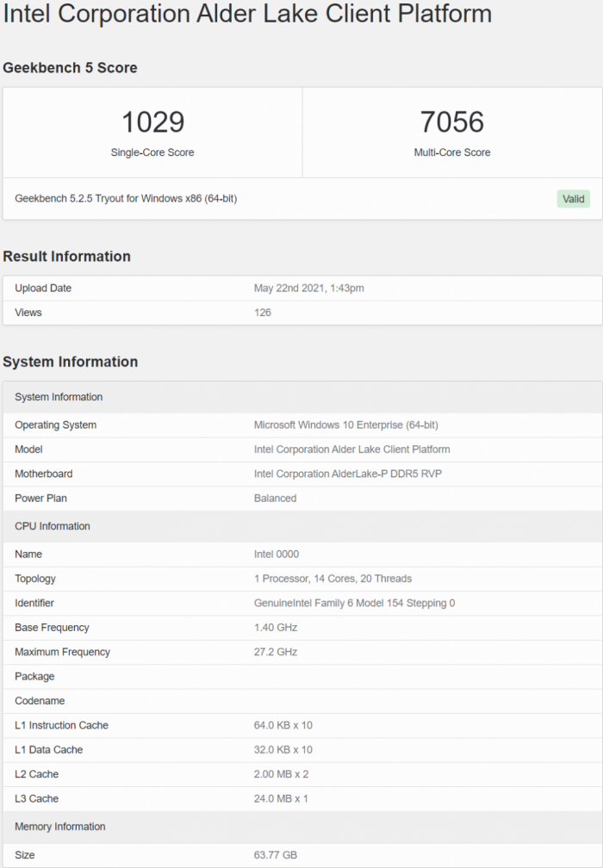603x868 pixels.
Task: Click the Result Information heading
Action: point(67,257)
